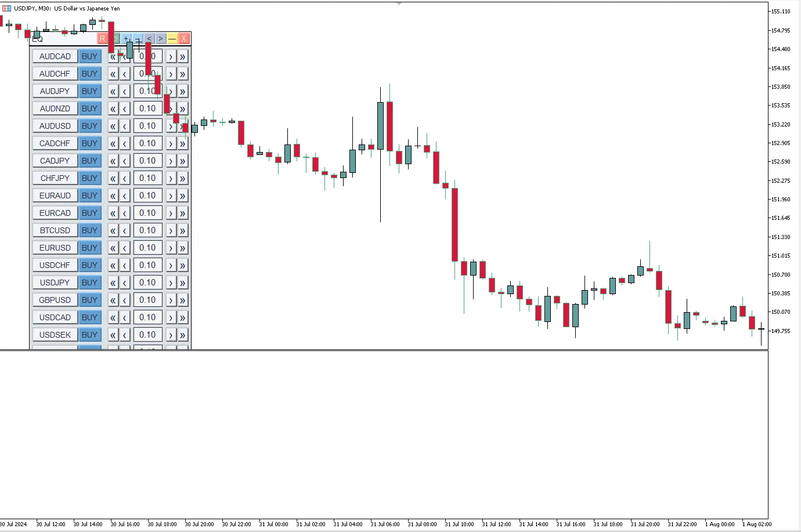Decrease EURUSD lot with double-left arrow
801x532 pixels.
pos(113,248)
